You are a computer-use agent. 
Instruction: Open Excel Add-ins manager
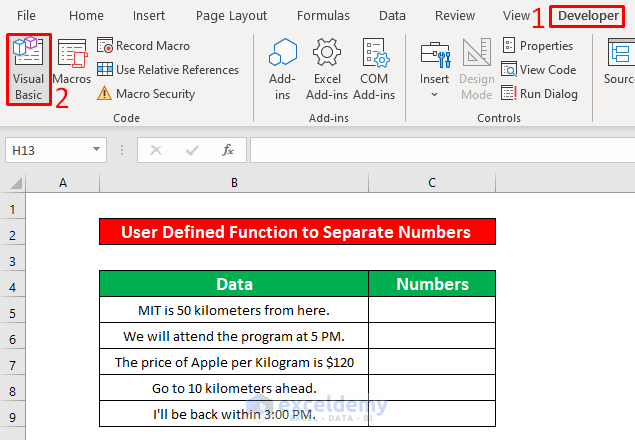click(x=327, y=67)
